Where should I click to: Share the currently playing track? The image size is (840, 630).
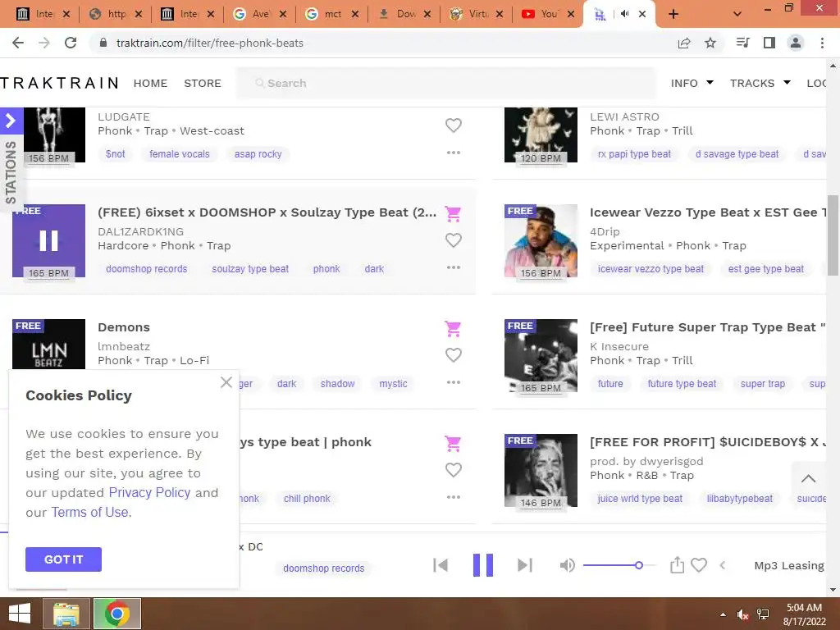click(677, 564)
